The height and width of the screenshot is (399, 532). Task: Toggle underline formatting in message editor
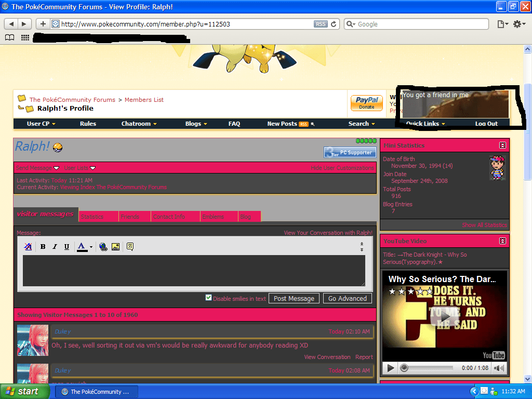pos(66,247)
